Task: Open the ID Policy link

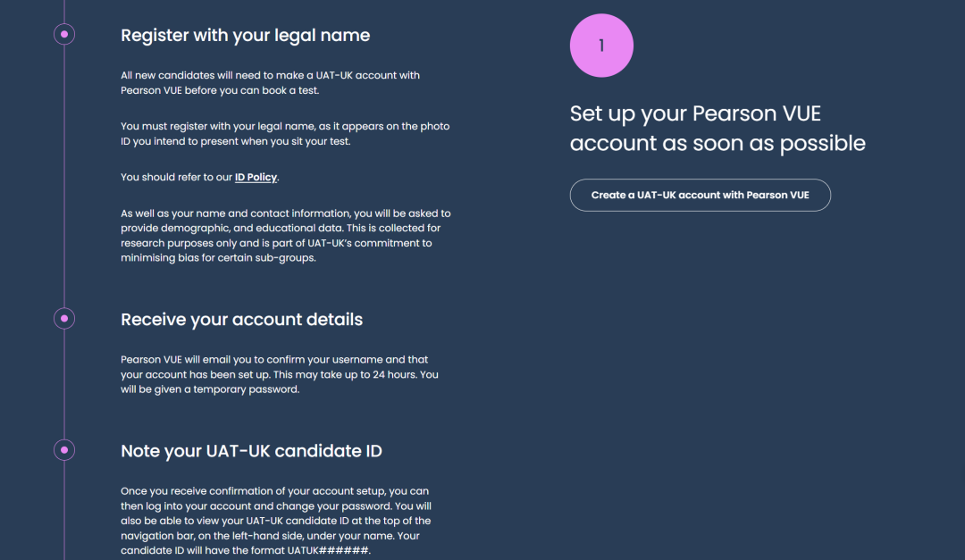Action: (256, 177)
